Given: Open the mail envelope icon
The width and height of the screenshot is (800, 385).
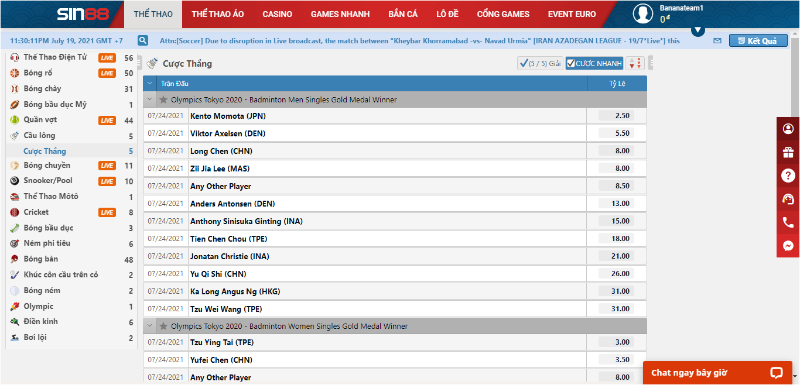Looking at the screenshot, I should [x=717, y=41].
